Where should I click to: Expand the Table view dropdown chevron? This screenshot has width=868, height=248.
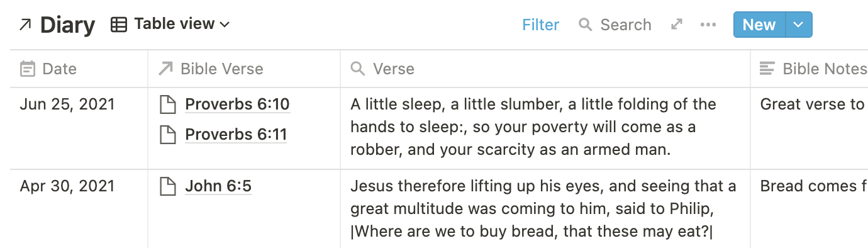click(x=225, y=25)
